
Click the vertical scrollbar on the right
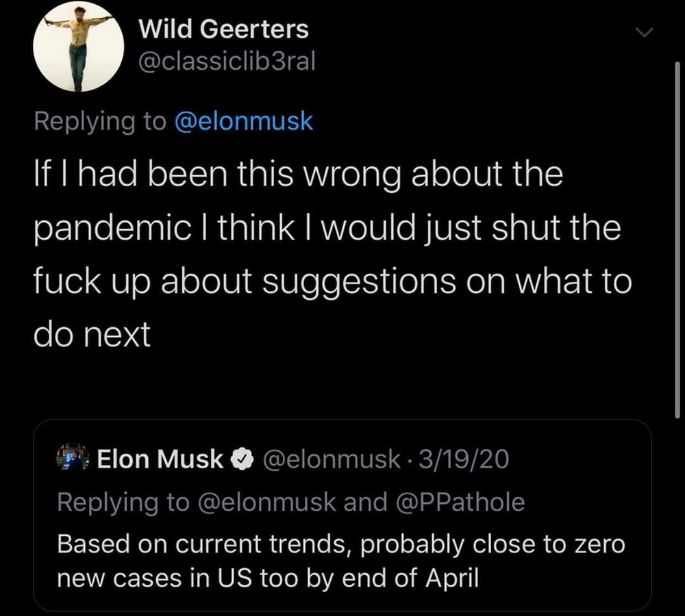coord(677,240)
